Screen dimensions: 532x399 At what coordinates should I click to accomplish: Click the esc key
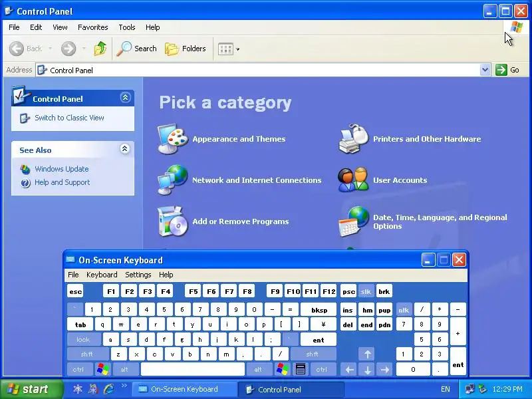pos(75,291)
